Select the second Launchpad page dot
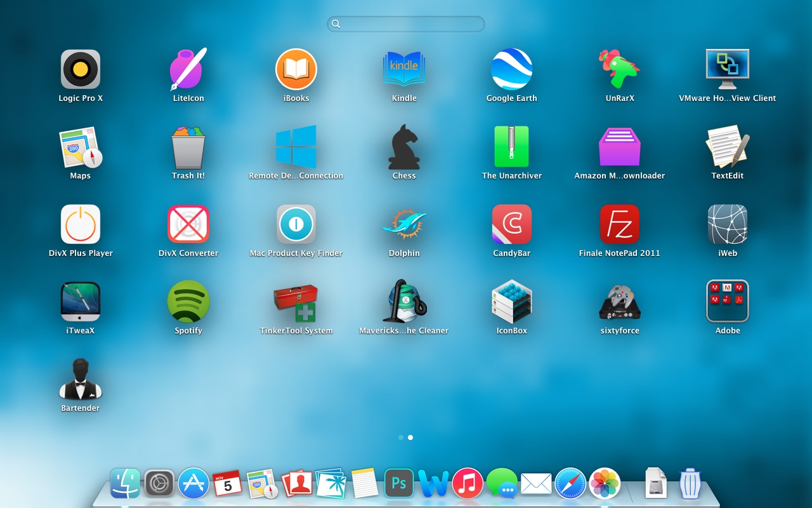The height and width of the screenshot is (508, 812). (410, 438)
